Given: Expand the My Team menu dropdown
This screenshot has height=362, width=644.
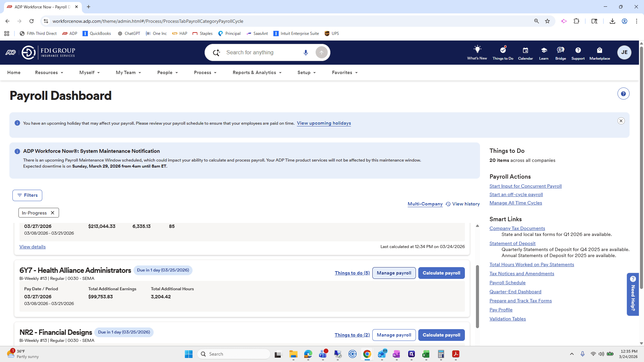Looking at the screenshot, I should coord(128,72).
